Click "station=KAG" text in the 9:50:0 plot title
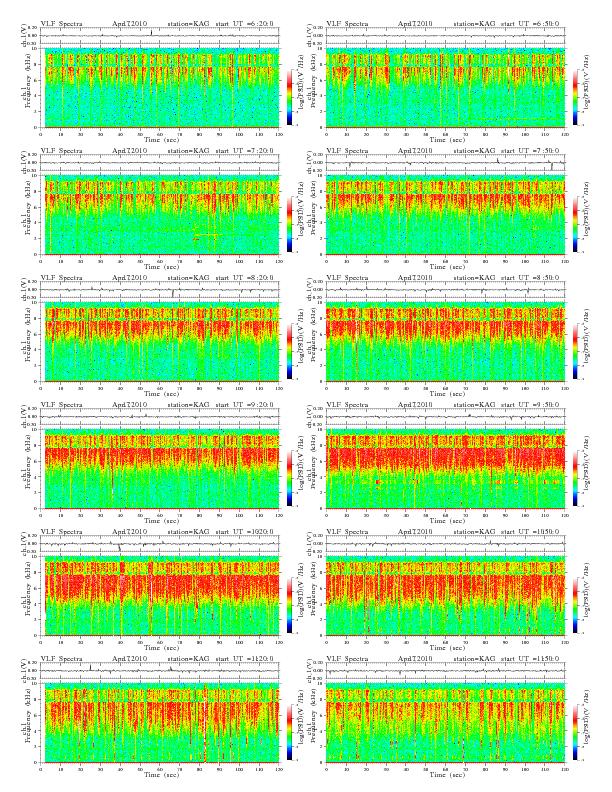Image resolution: width=612 pixels, height=792 pixels. pyautogui.click(x=474, y=405)
